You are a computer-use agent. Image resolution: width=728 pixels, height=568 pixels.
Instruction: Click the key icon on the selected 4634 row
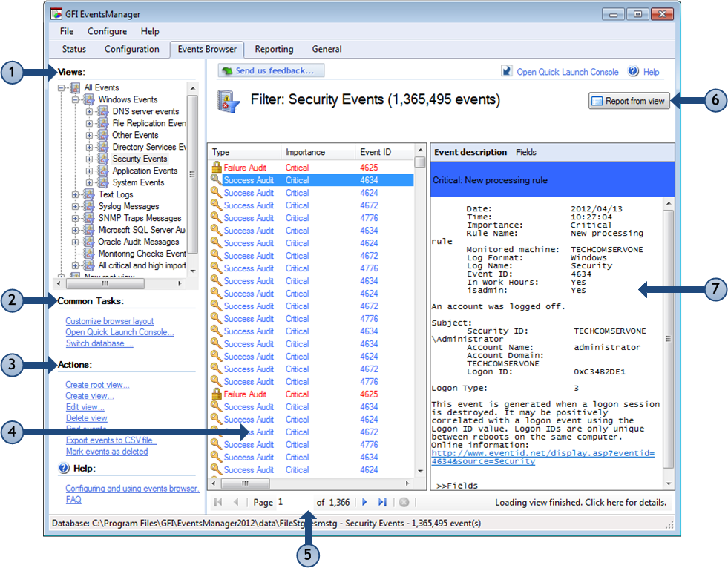click(x=216, y=179)
